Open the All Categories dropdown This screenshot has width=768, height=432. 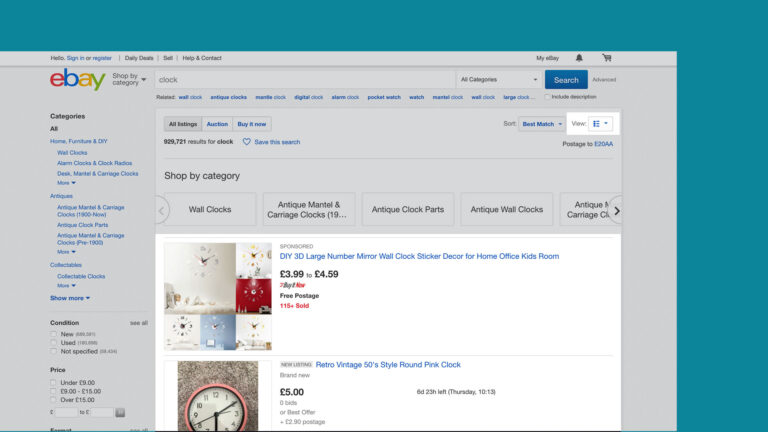[498, 80]
